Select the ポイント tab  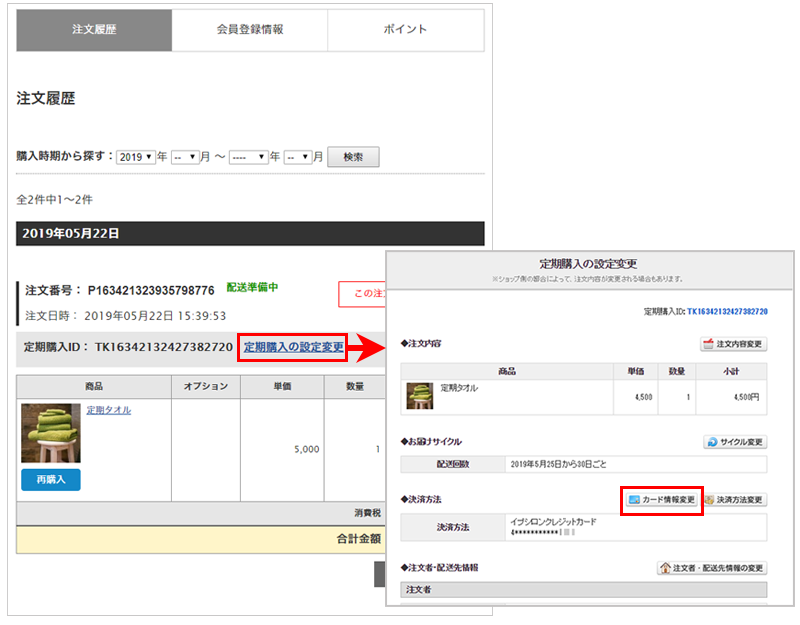coord(405,30)
